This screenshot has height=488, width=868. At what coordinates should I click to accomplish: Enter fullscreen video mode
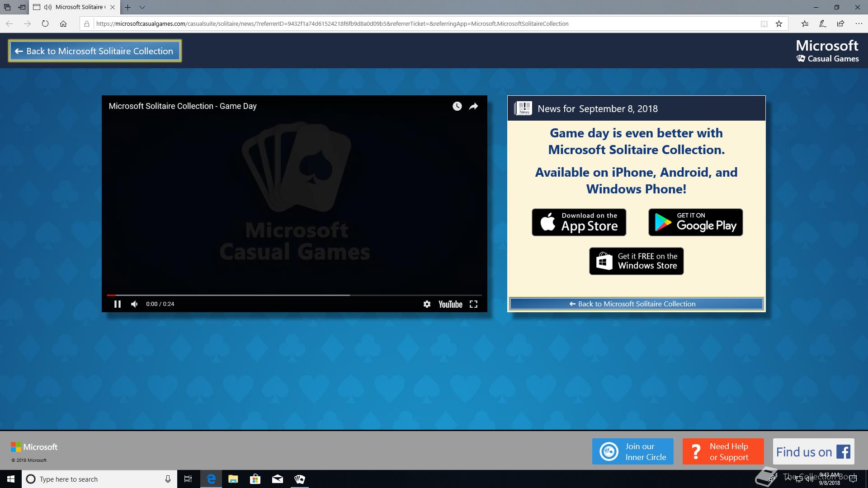pyautogui.click(x=473, y=304)
